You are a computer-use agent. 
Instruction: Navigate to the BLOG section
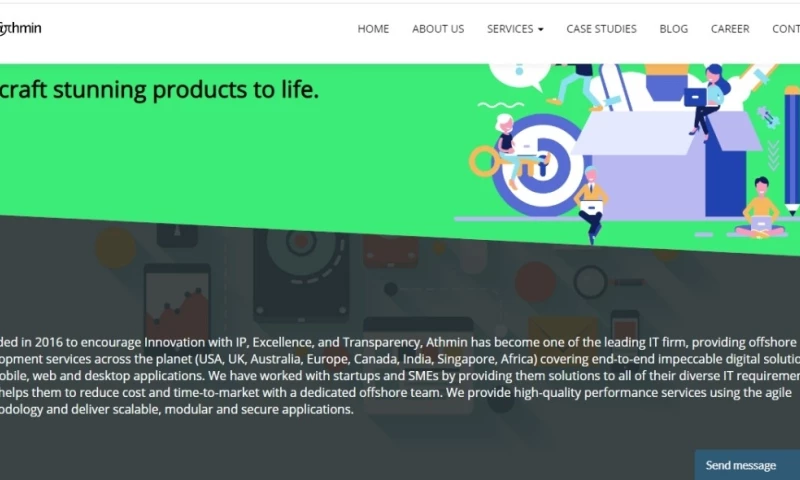[x=673, y=29]
